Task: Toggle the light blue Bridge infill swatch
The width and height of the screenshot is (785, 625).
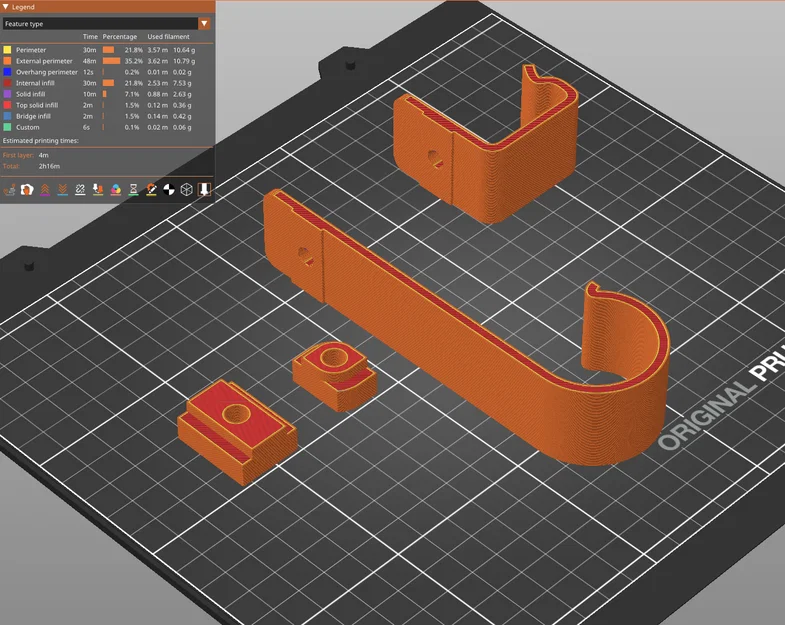Action: (7, 116)
